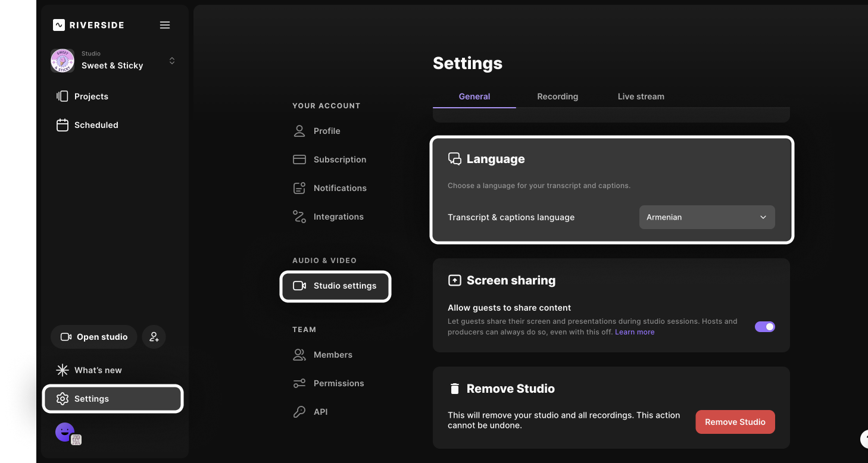Click the red Remove Studio button
The image size is (868, 463).
coord(735,422)
